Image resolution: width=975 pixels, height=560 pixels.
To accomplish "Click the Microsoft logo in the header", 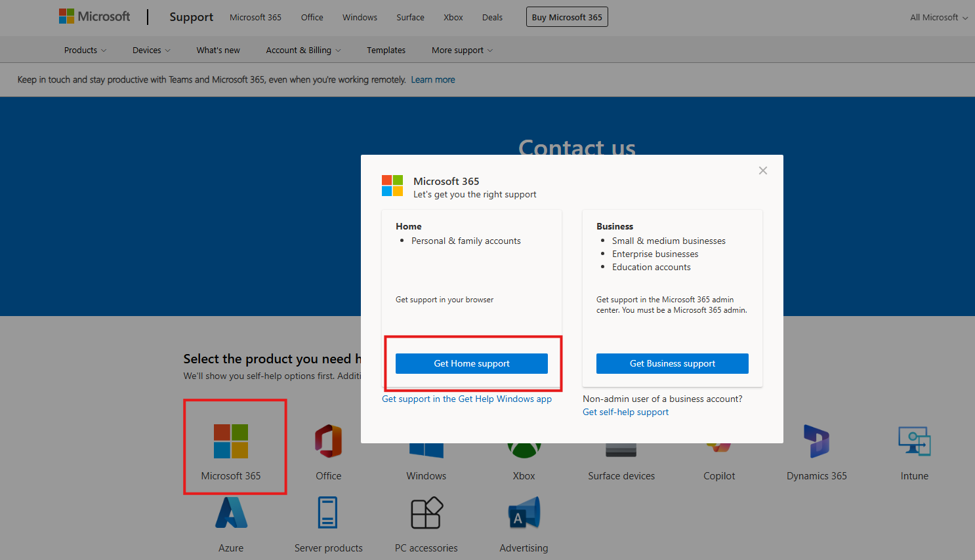I will [94, 16].
